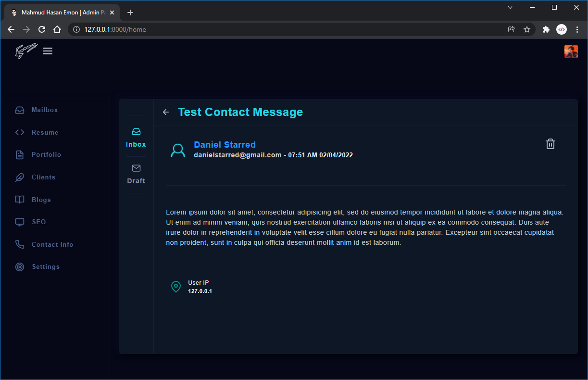The height and width of the screenshot is (380, 588).
Task: Click the code extension icon in toolbar
Action: (562, 29)
